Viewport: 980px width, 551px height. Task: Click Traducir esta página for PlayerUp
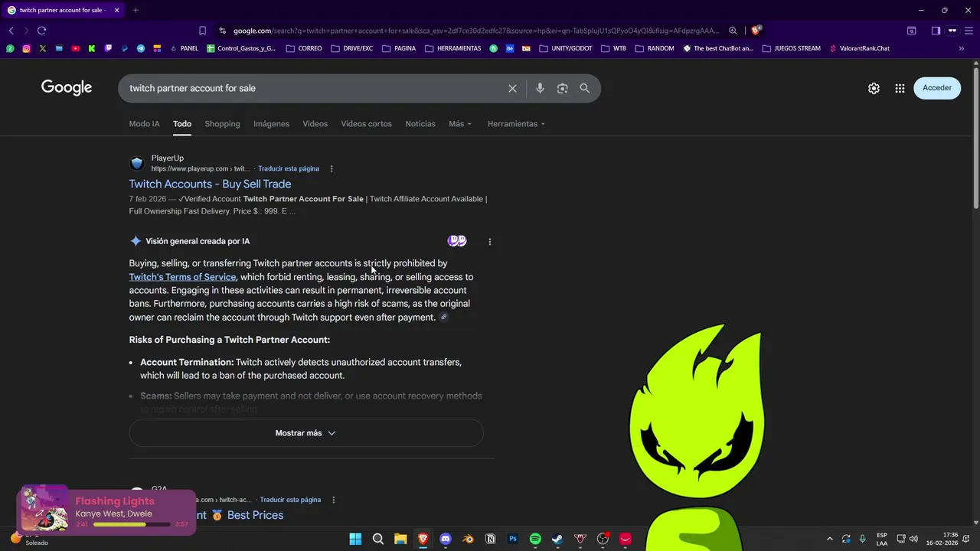(289, 168)
